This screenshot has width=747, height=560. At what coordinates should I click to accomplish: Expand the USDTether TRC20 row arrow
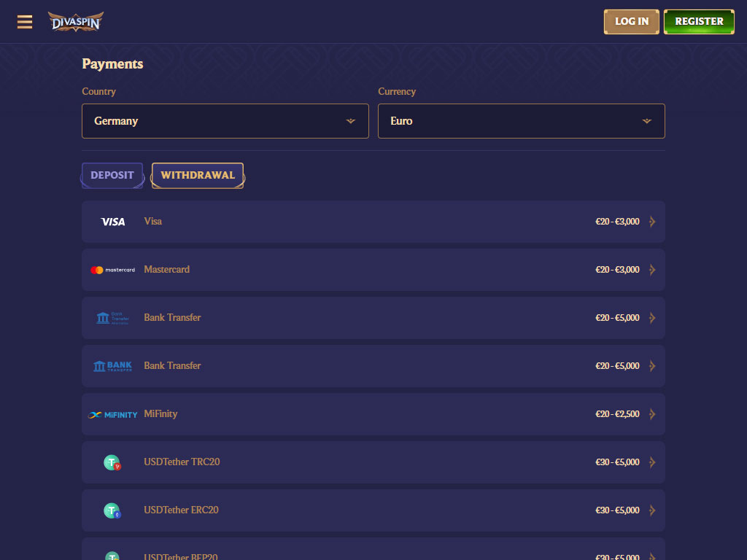652,462
